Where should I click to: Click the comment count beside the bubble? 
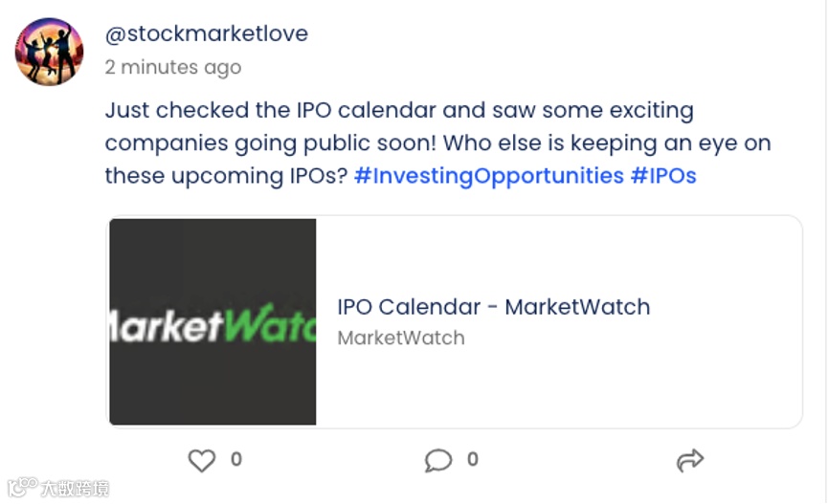click(472, 460)
